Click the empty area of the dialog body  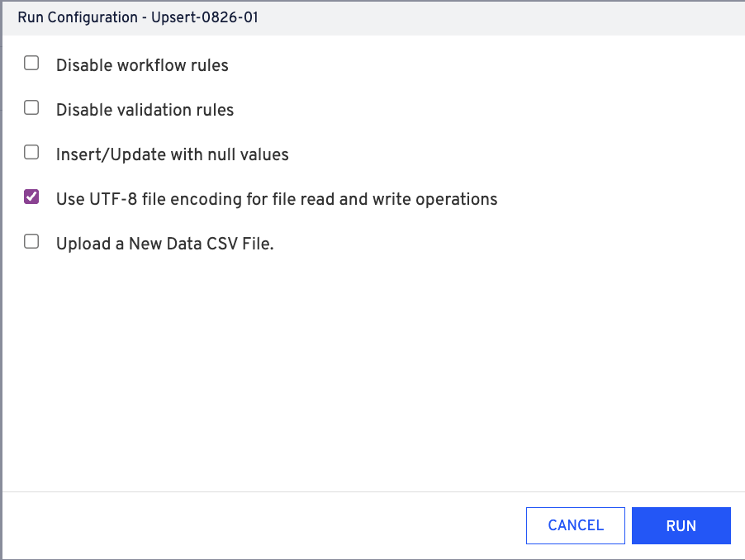click(372, 372)
